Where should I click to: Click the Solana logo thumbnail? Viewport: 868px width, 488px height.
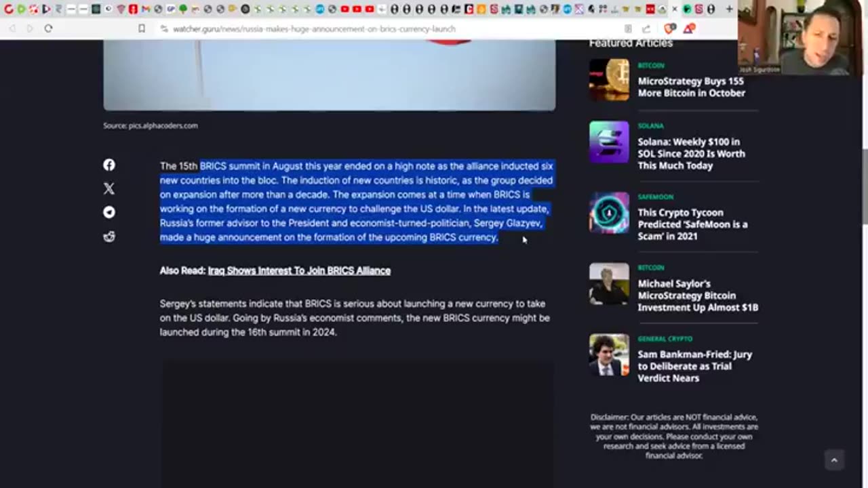609,142
